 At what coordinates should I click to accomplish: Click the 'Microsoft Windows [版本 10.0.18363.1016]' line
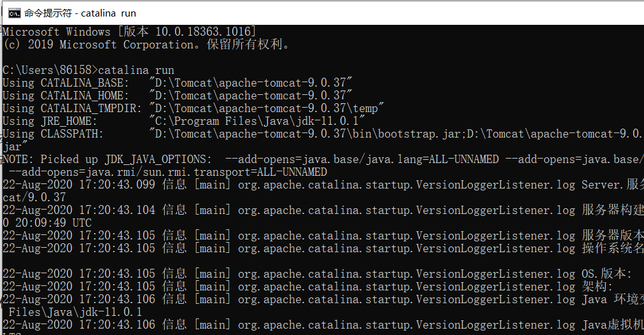point(129,32)
